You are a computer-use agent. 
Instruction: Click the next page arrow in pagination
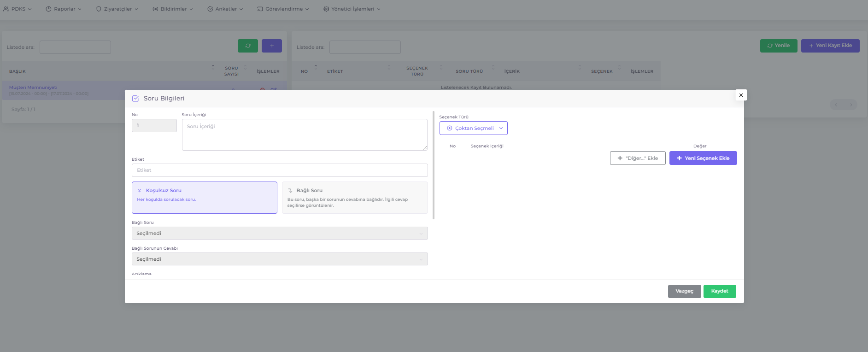[851, 105]
